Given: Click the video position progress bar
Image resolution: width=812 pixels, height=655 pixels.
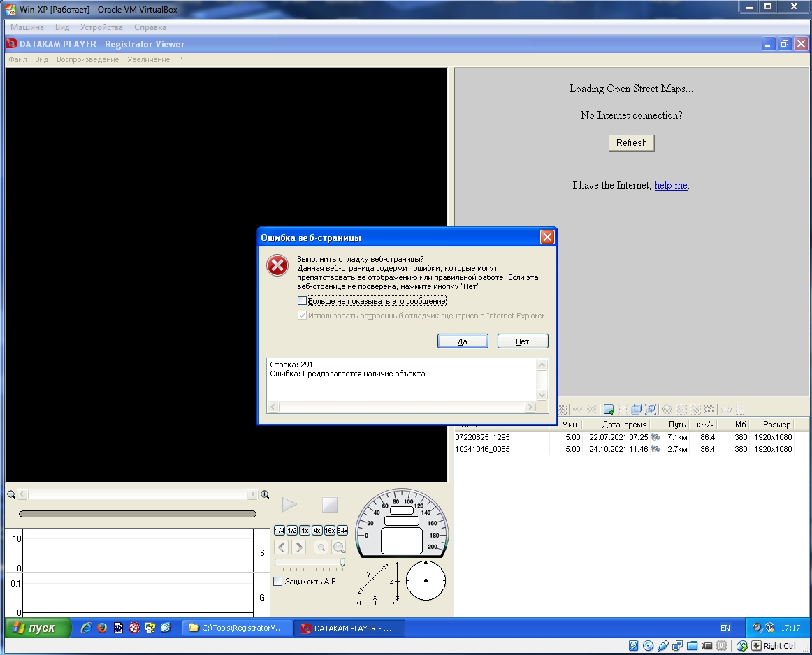Looking at the screenshot, I should pyautogui.click(x=137, y=514).
